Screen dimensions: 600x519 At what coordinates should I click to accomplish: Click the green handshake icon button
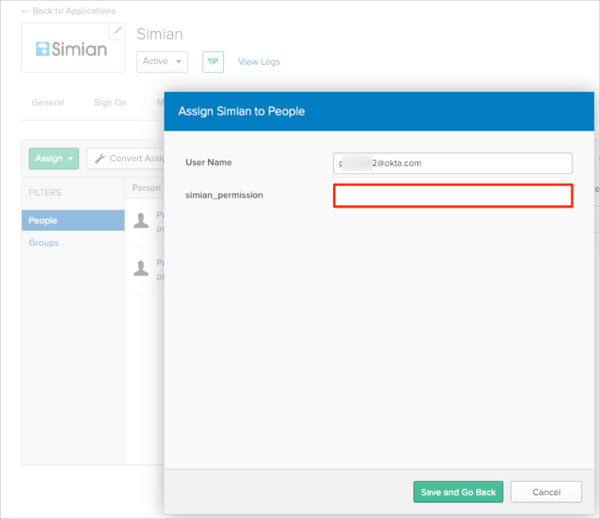212,62
